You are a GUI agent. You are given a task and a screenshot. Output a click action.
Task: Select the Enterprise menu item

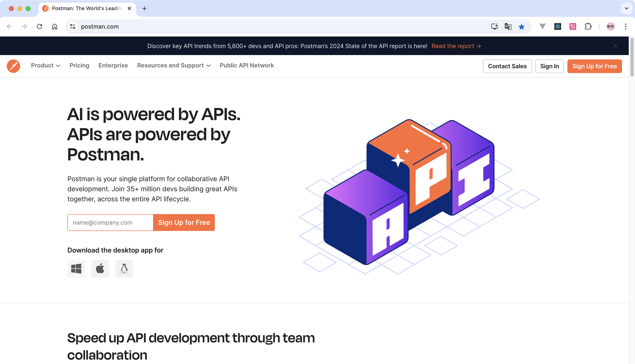(113, 65)
